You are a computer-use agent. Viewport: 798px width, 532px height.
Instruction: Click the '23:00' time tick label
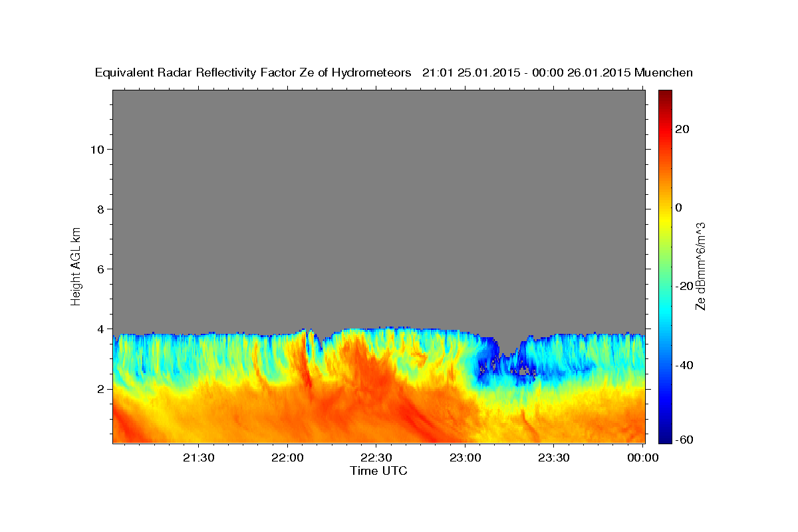point(465,458)
